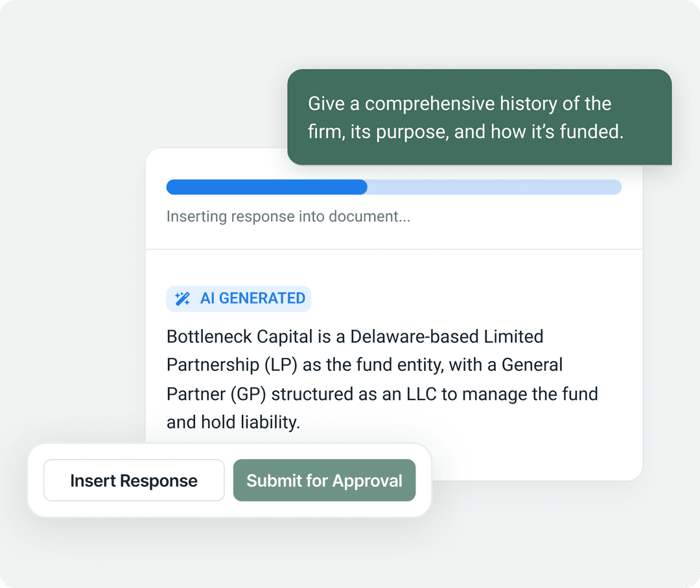Open the response document card

[394, 318]
